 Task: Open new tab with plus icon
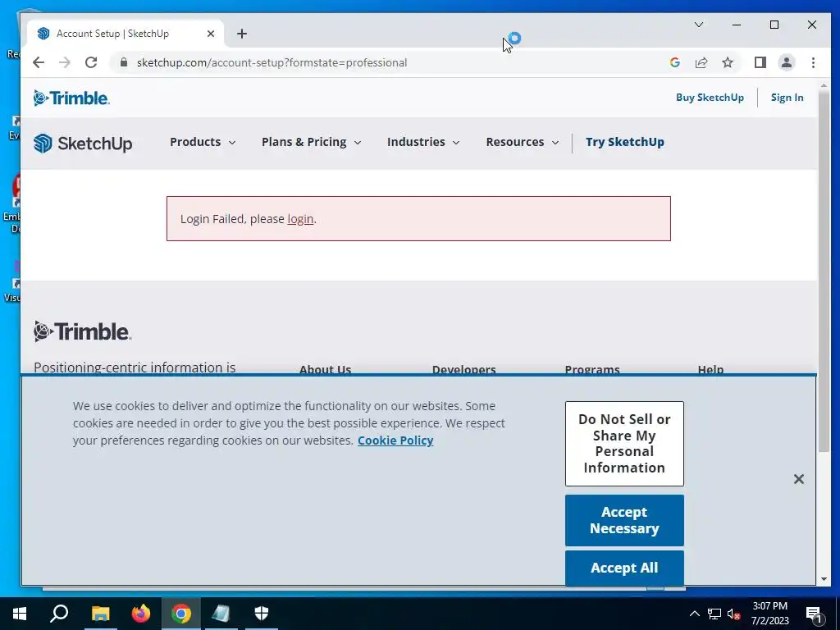pos(242,34)
